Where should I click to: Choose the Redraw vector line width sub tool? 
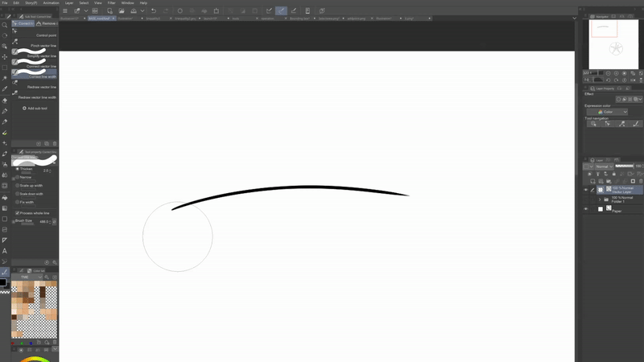tap(34, 95)
